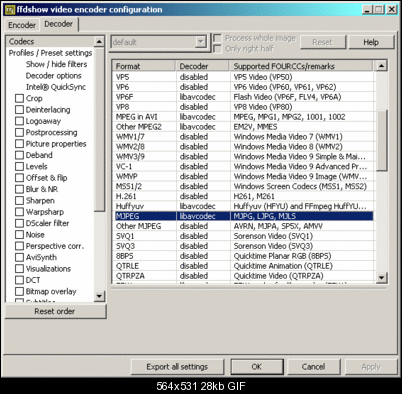Image resolution: width=402 pixels, height=394 pixels.
Task: Open the default preset dropdown
Action: click(x=200, y=42)
